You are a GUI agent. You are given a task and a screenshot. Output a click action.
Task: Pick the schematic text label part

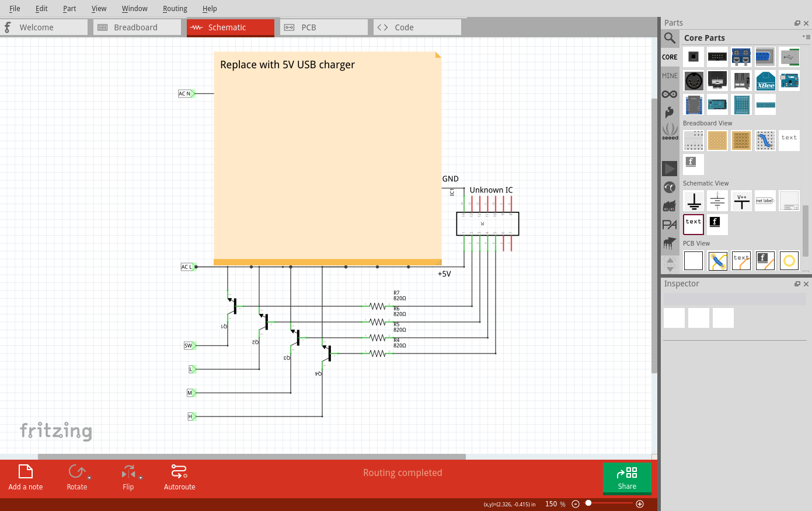[x=693, y=225]
